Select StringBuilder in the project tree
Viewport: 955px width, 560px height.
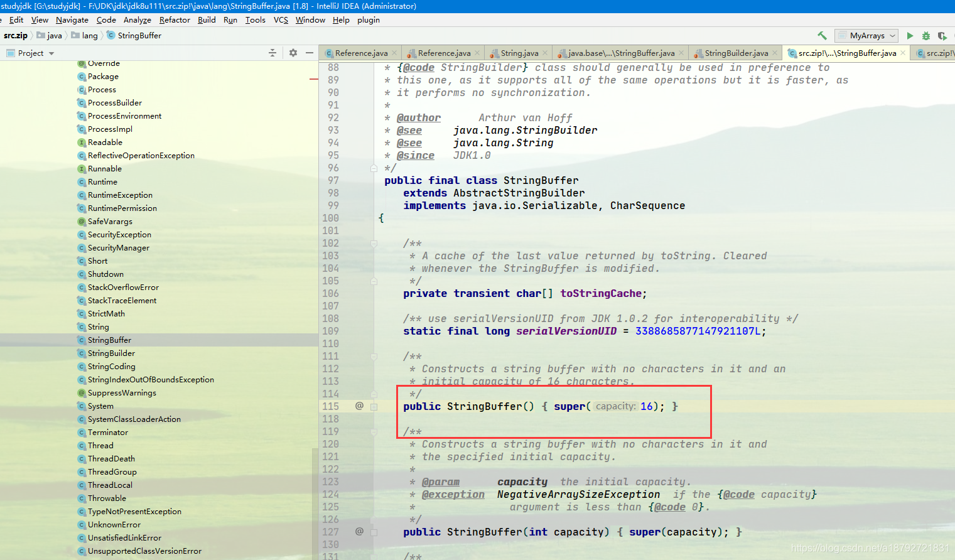tap(111, 353)
